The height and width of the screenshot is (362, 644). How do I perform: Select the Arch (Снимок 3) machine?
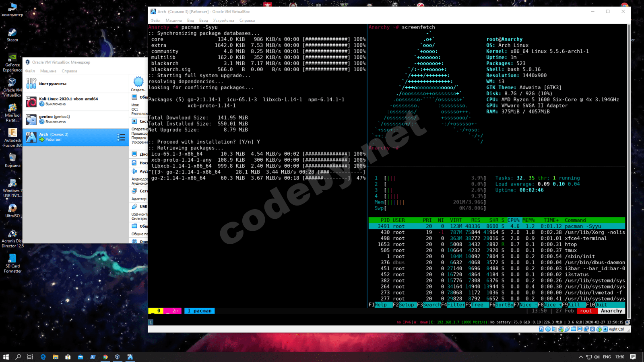[x=76, y=137]
